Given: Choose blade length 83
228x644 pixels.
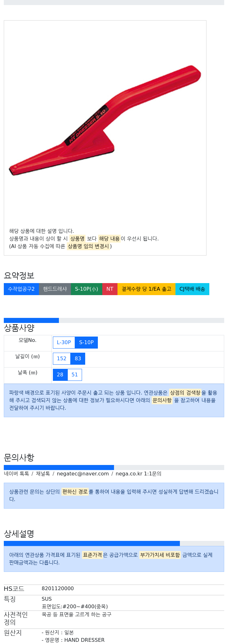Looking at the screenshot, I should tap(78, 358).
